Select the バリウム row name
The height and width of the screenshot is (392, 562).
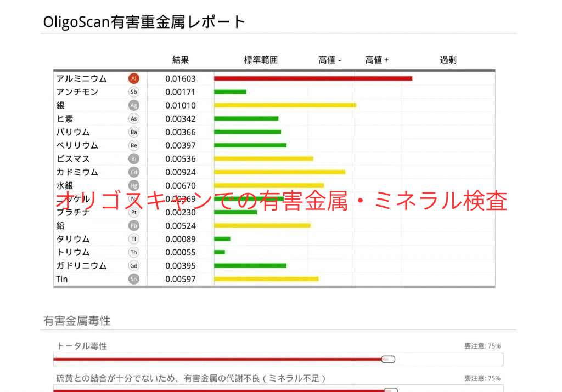[73, 132]
